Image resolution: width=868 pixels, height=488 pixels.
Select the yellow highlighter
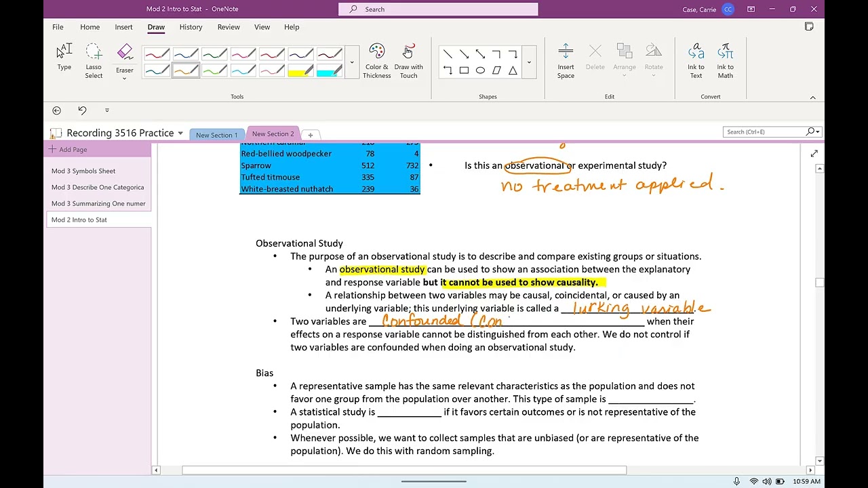click(300, 70)
